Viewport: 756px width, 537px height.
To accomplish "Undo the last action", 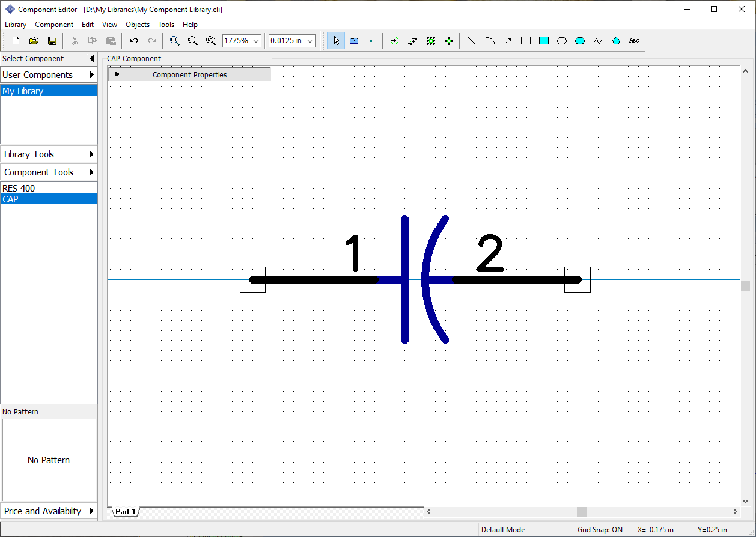I will pos(134,41).
